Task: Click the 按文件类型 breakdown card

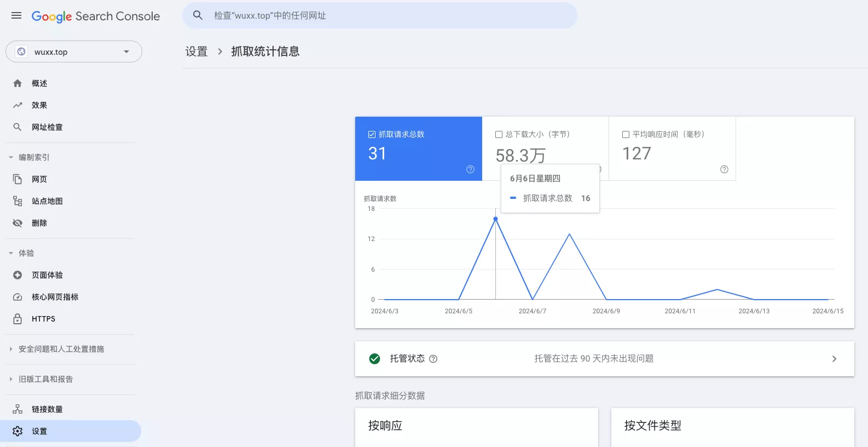Action: 733,427
